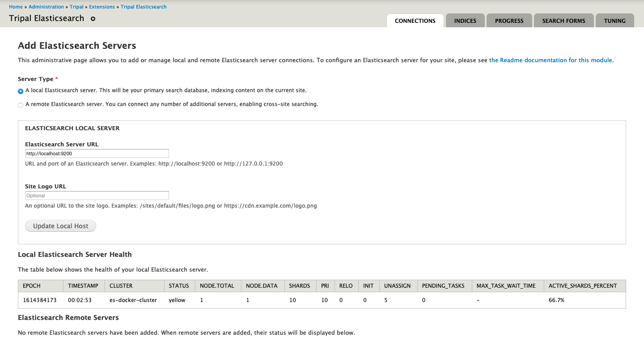Click the CLUSTER column header

pyautogui.click(x=134, y=286)
